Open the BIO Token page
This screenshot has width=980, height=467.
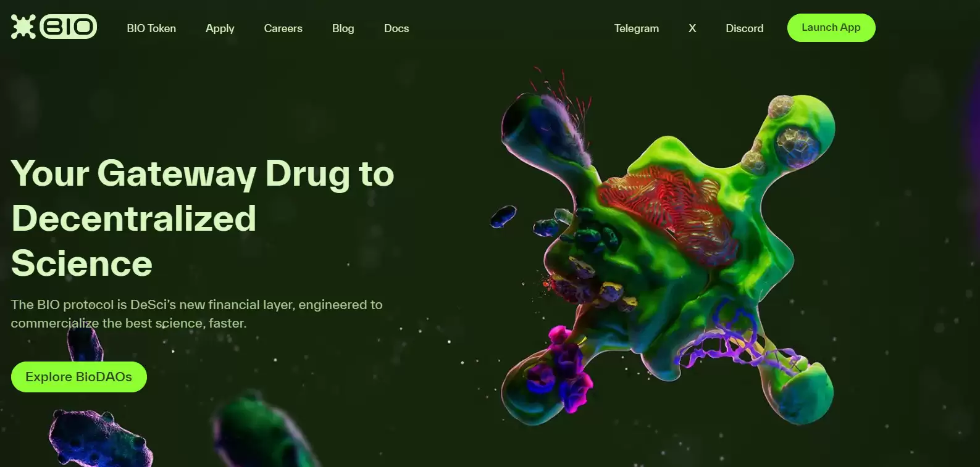(x=151, y=28)
